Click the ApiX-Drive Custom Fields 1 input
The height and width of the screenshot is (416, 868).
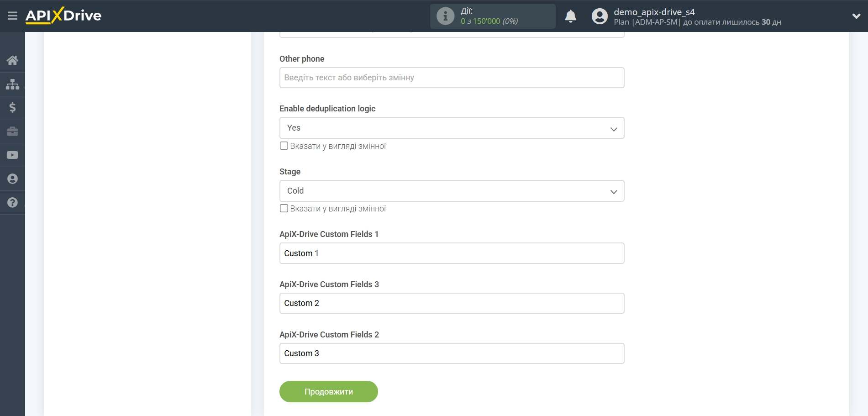point(451,253)
